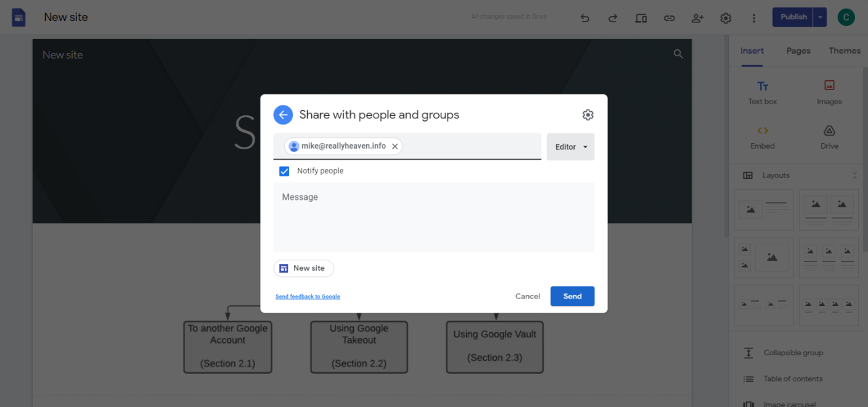
Task: Click the 'New site' header text on page
Action: tap(62, 54)
